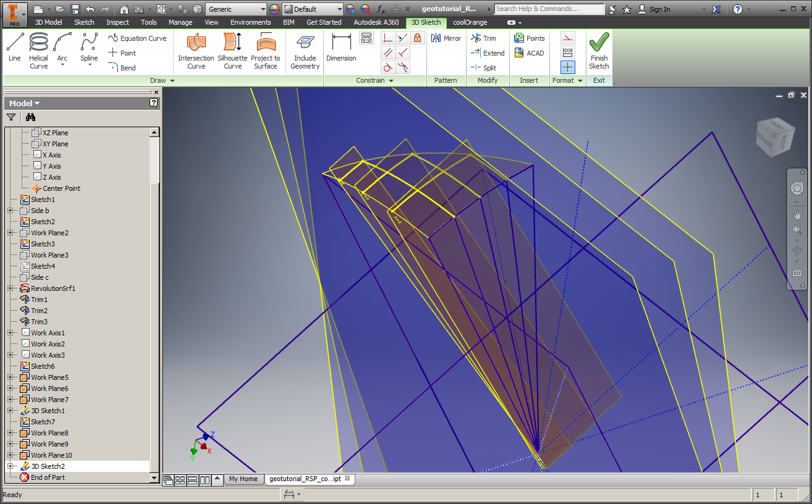Screen dimensions: 812x504
Task: Open the Find binoculars in browser
Action: coord(31,117)
